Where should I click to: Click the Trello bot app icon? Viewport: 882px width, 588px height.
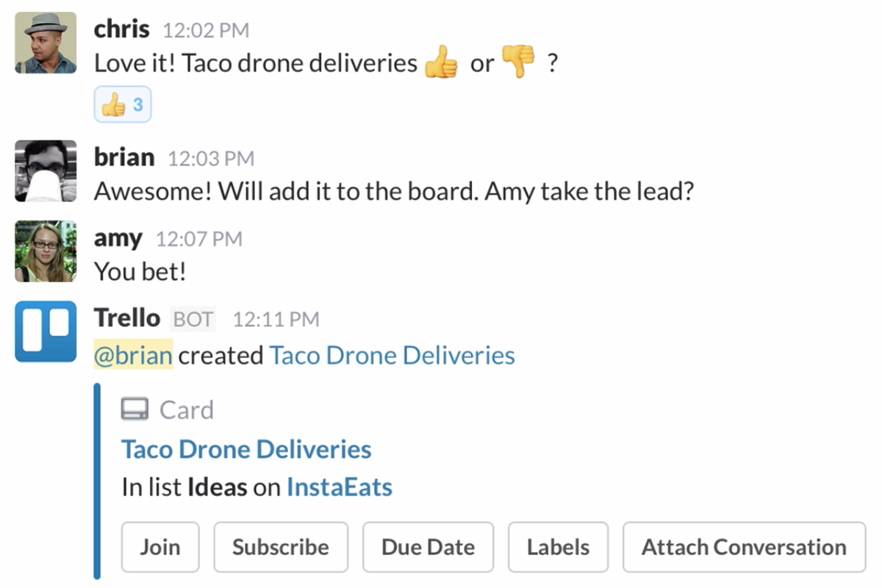(45, 331)
